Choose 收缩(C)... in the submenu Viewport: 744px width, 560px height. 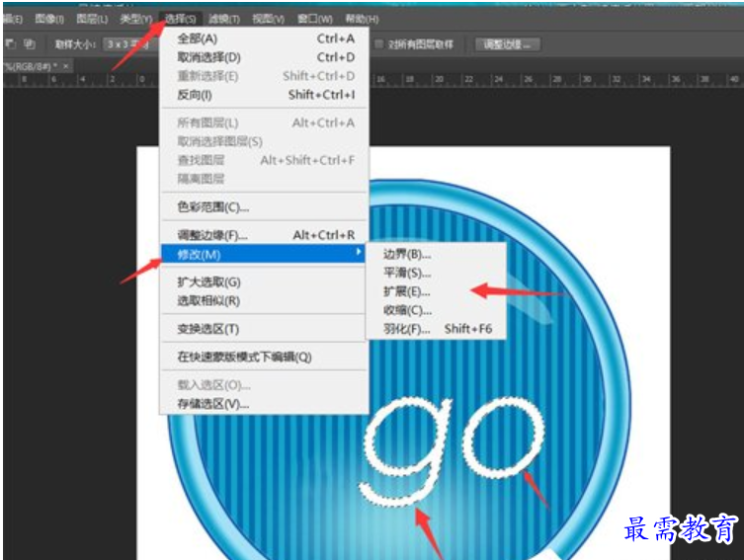click(436, 310)
